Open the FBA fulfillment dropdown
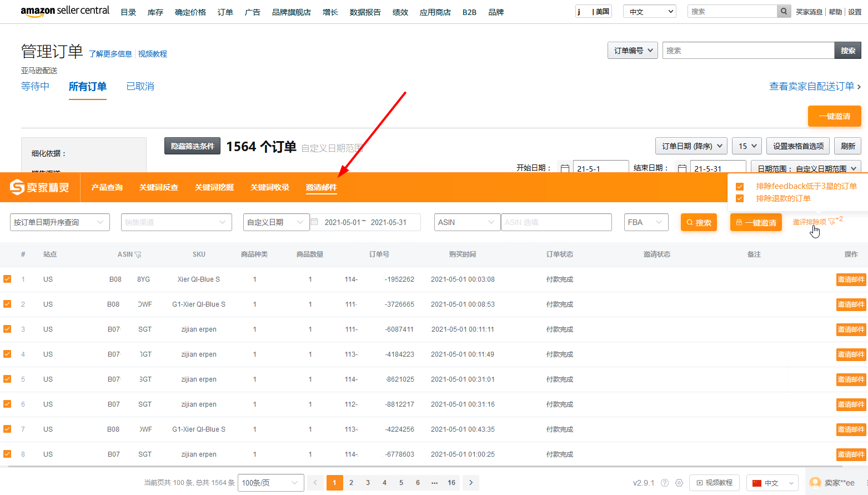Screen dimensions: 868x495 coord(646,222)
